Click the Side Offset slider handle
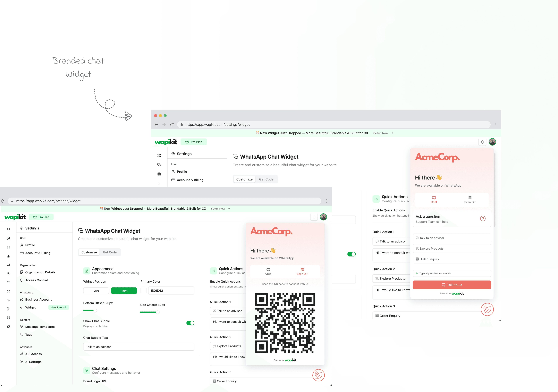The width and height of the screenshot is (558, 392). (158, 312)
